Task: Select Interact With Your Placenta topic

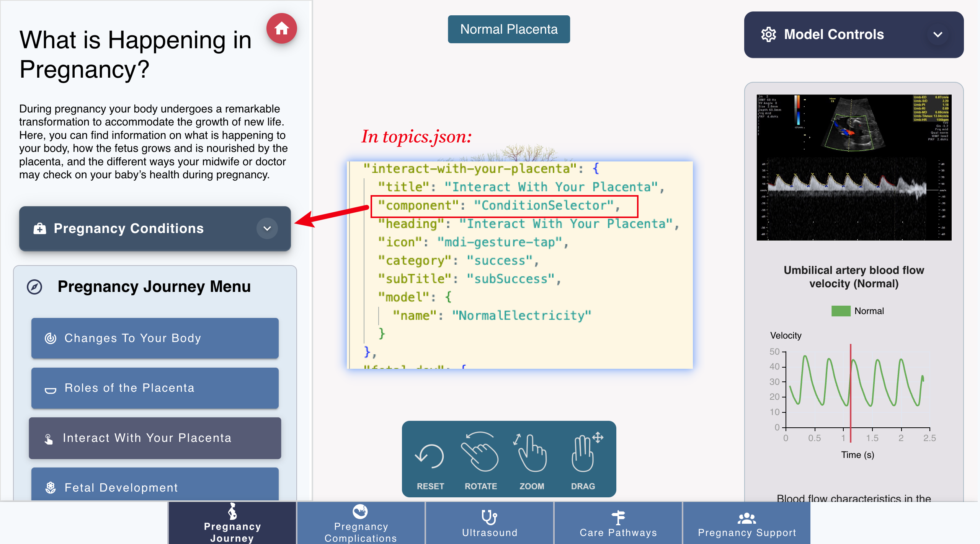Action: (x=155, y=438)
